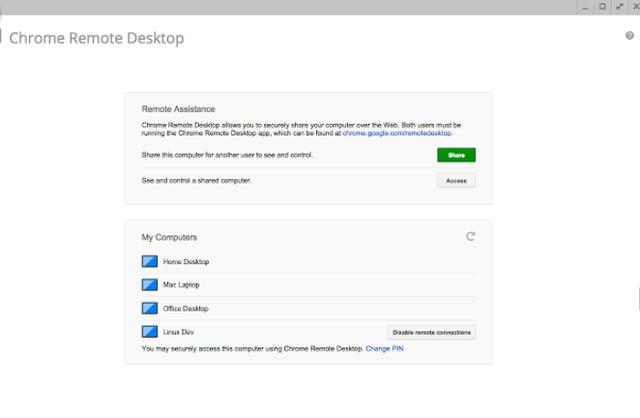Toggle fullscreen using the diagonal arrows icon

pyautogui.click(x=620, y=7)
